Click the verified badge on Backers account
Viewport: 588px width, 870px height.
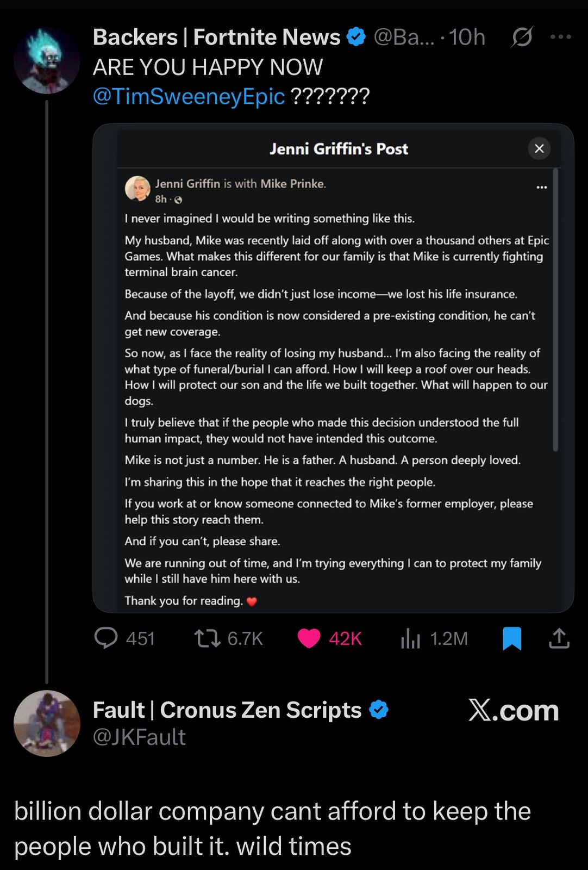click(356, 38)
